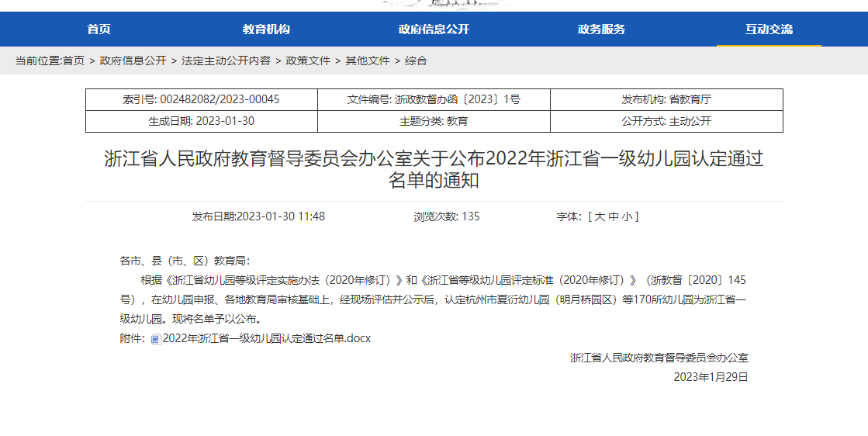Viewport: 868px width, 436px height.
Task: Click the article title about 一级幼儿园认定通过名单
Action: [x=434, y=169]
